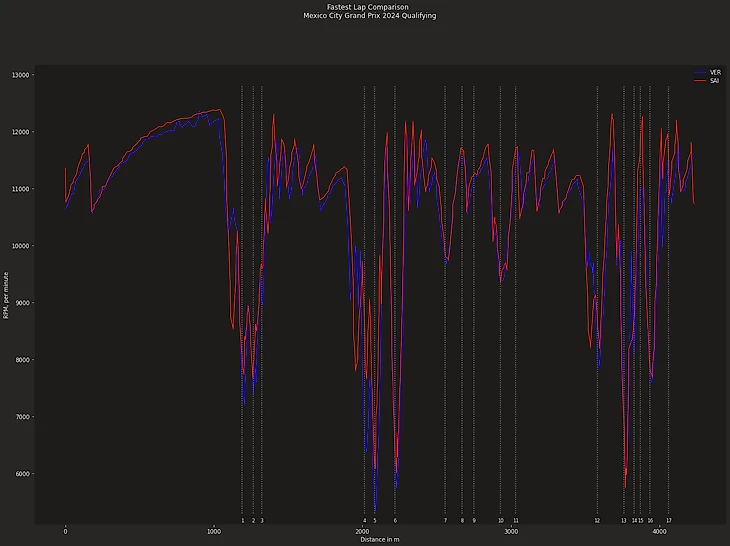Select the corner 2 marker number
Viewport: 730px width, 546px height.
(x=253, y=521)
